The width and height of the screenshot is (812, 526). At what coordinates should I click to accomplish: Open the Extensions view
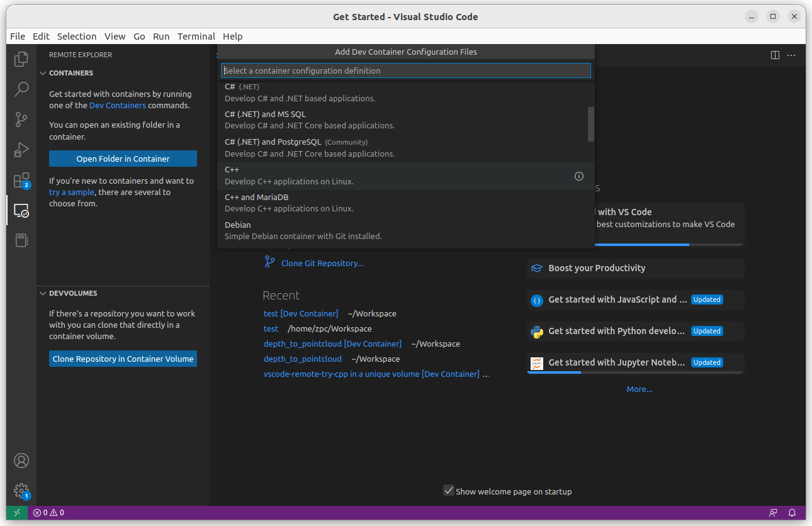point(21,181)
